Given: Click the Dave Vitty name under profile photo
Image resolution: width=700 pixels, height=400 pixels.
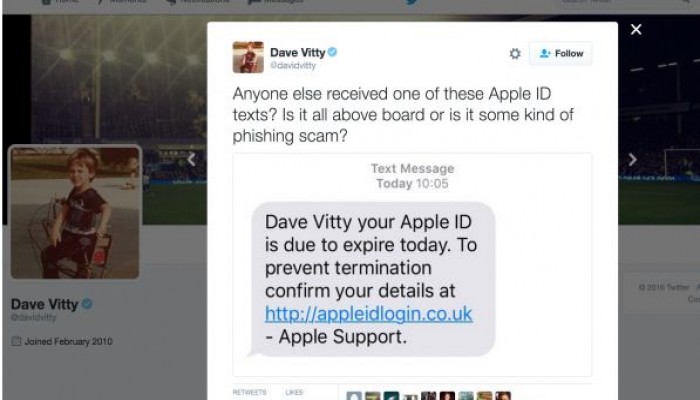Looking at the screenshot, I should 44,304.
